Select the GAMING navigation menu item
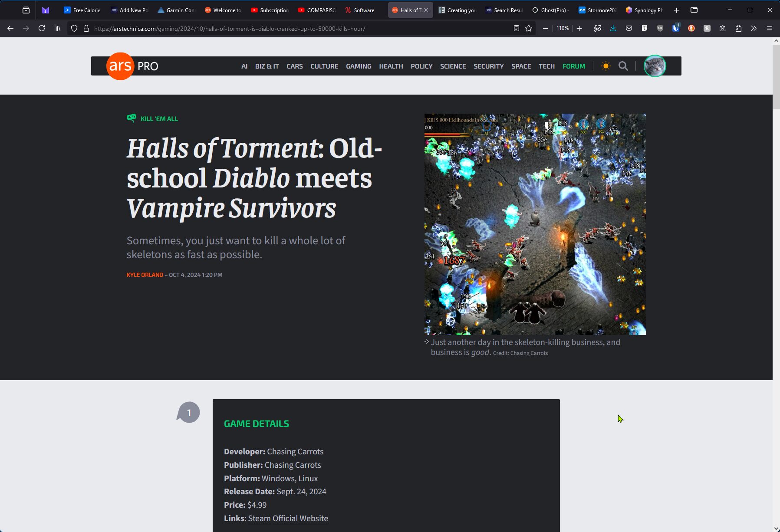Screen dimensions: 780x532 359,66
